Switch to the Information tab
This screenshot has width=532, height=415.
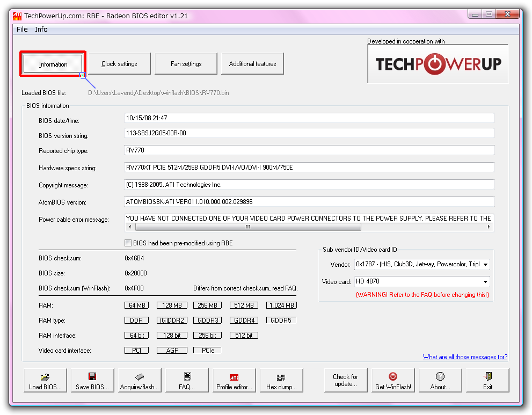click(53, 64)
